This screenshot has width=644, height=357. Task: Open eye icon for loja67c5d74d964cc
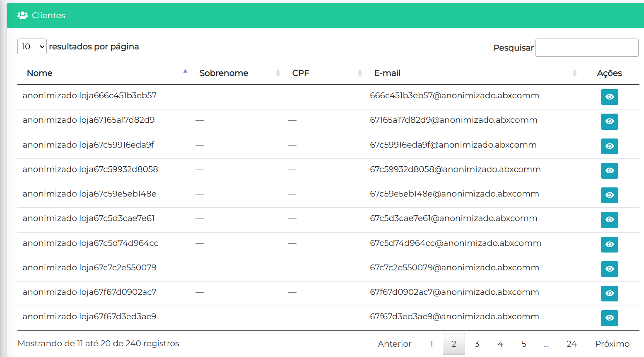click(x=609, y=245)
